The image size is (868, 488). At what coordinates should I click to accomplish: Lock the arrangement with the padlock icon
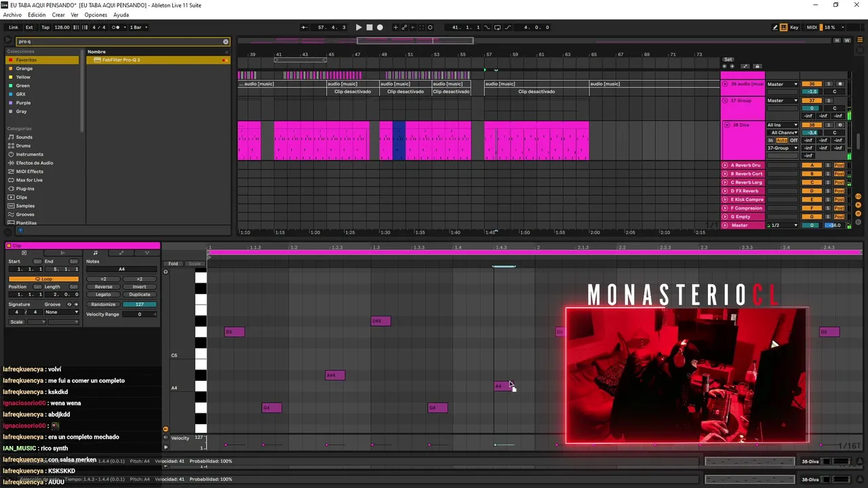757,66
